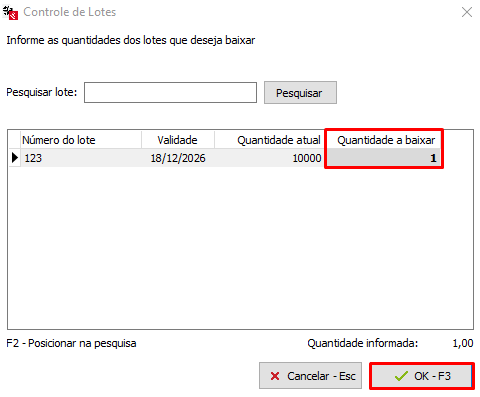
Task: Click the Quantidade a baixar column header
Action: [384, 140]
